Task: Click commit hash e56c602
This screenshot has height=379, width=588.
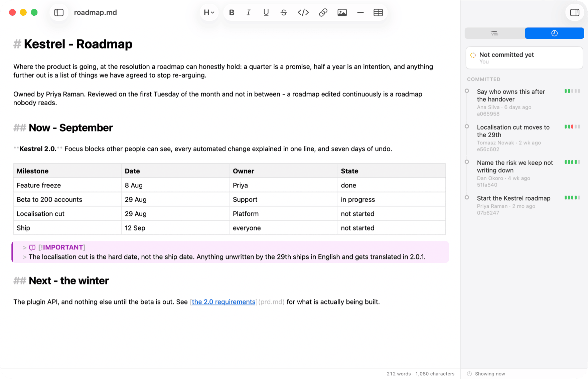Action: click(488, 149)
